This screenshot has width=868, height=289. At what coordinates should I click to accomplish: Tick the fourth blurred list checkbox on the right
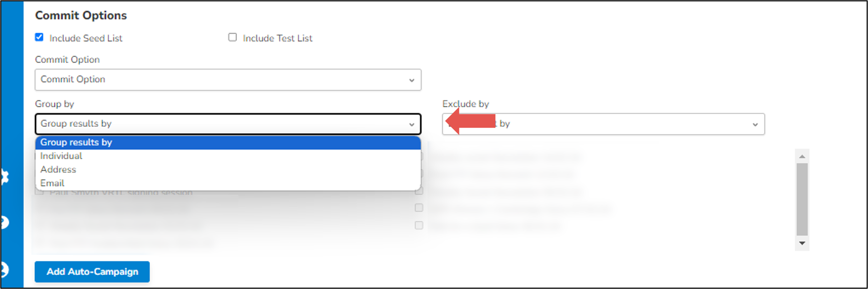(x=419, y=208)
